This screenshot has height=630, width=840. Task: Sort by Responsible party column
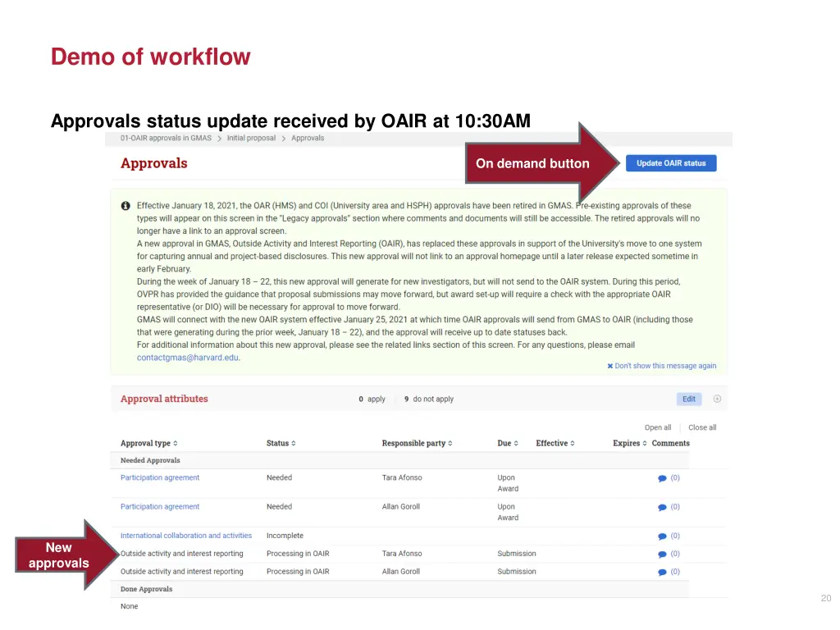click(x=417, y=443)
